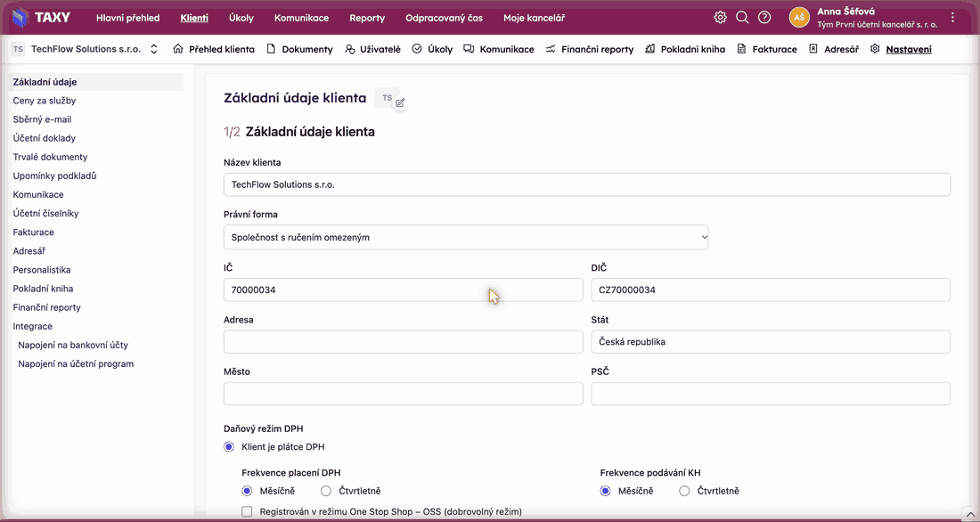Click the Adresa input field
The width and height of the screenshot is (980, 522).
403,342
